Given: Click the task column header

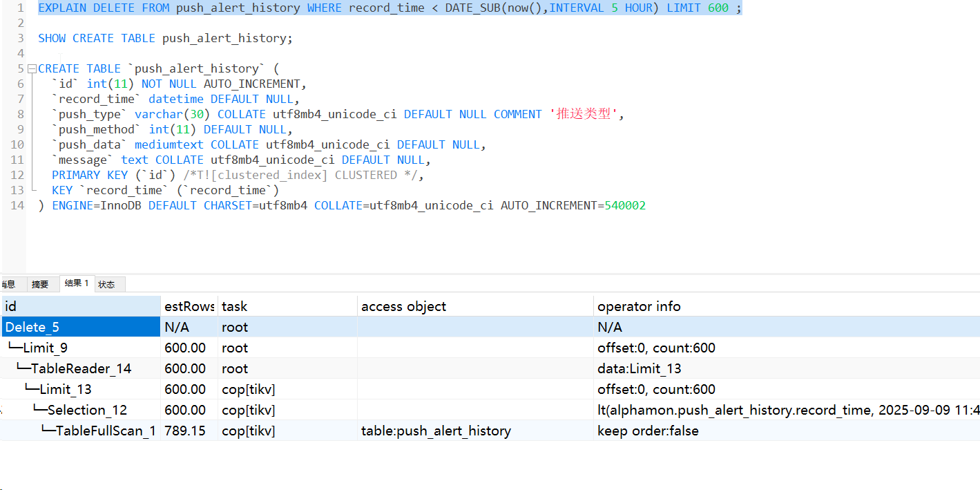Looking at the screenshot, I should [x=287, y=306].
